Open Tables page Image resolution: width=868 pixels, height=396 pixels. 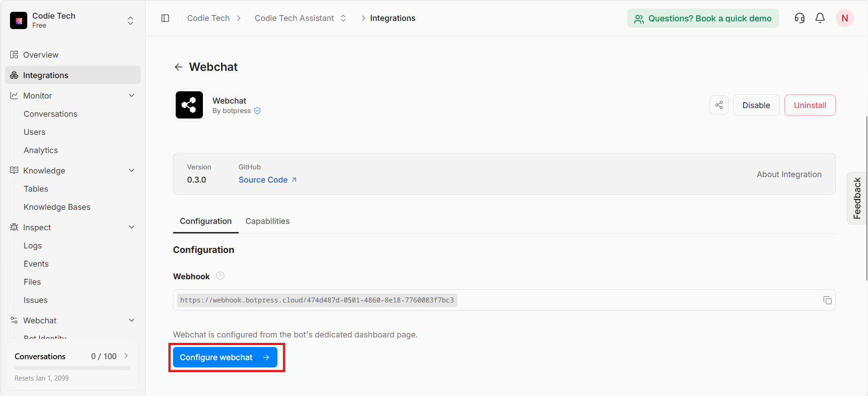pyautogui.click(x=36, y=189)
